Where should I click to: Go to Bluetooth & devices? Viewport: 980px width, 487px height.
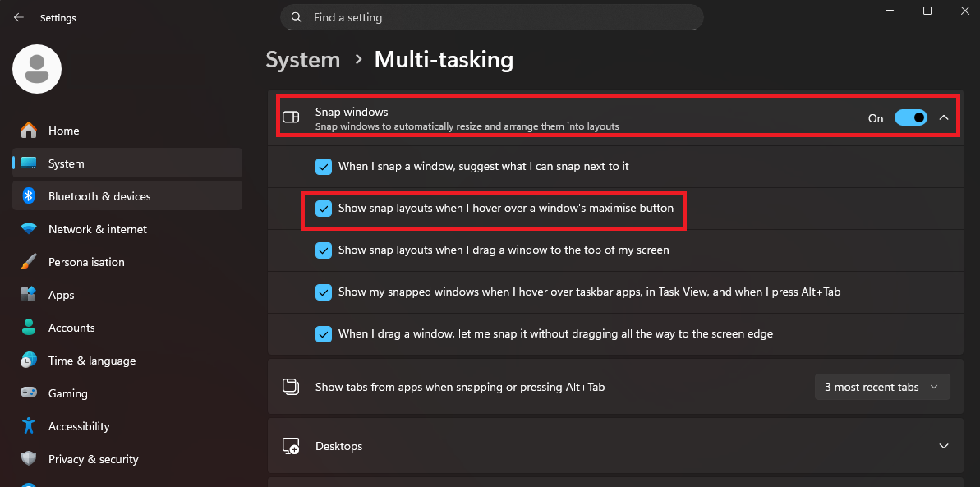[127, 196]
